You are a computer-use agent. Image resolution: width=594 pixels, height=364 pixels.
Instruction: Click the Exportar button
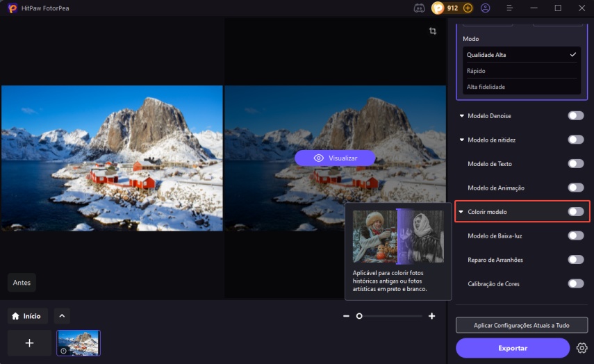513,348
